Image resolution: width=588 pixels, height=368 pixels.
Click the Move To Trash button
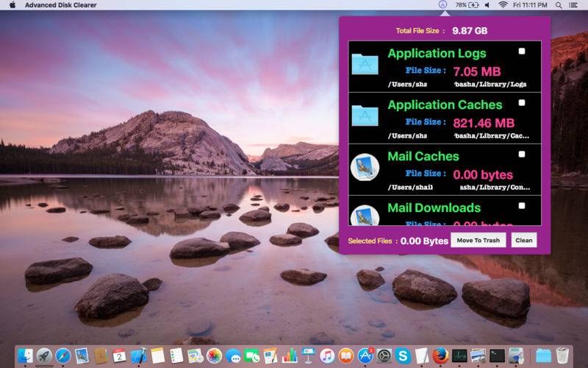[478, 241]
